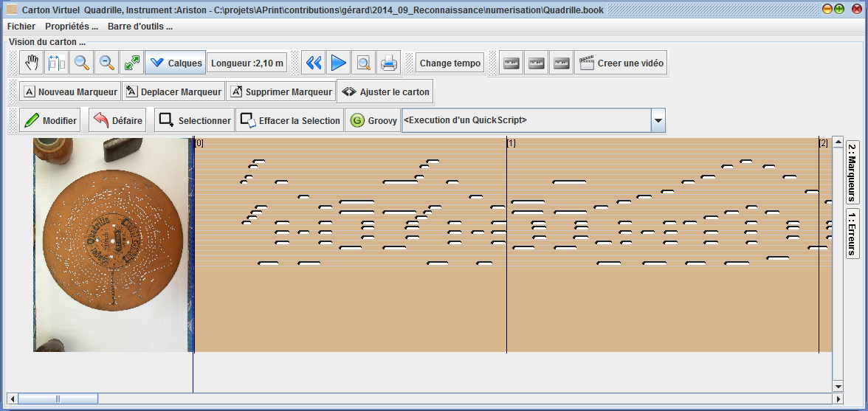
Task: Click the horizontal scrollbar thumb
Action: (x=58, y=399)
